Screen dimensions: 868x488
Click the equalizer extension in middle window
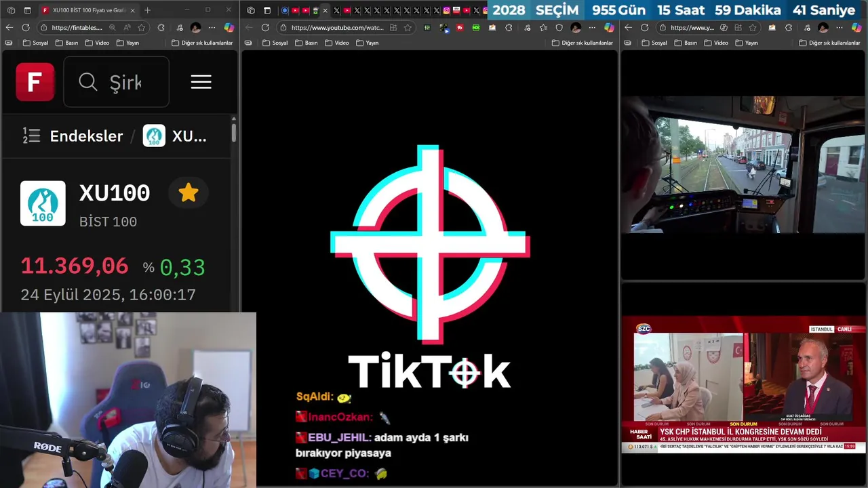(x=427, y=28)
